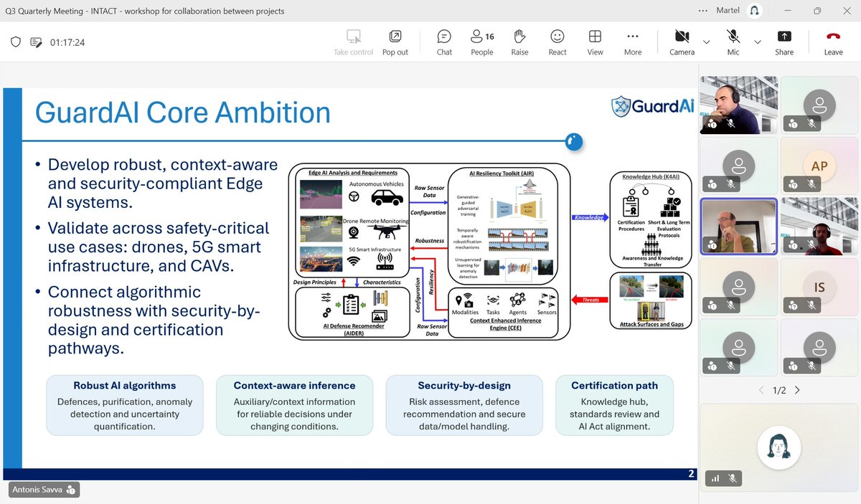Unmute the Mic
This screenshot has width=861, height=504.
tap(733, 42)
